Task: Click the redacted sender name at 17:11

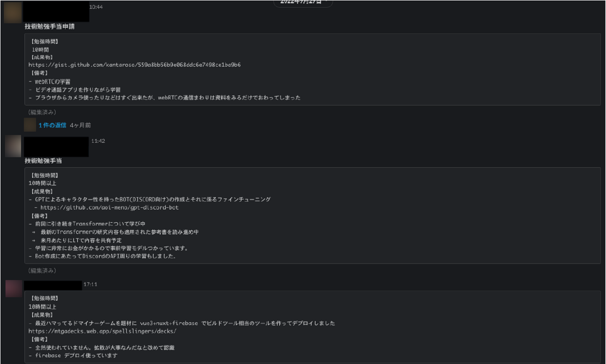Action: pos(53,285)
